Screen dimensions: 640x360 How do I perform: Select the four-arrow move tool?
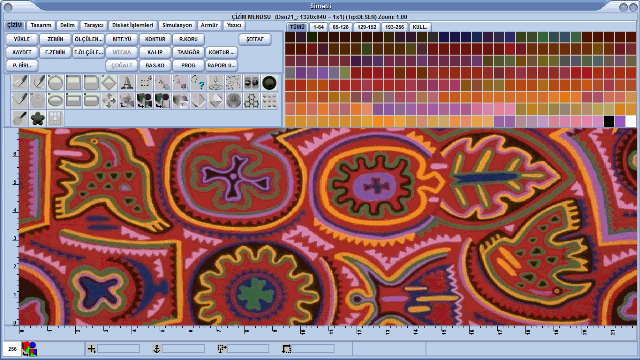(109, 100)
